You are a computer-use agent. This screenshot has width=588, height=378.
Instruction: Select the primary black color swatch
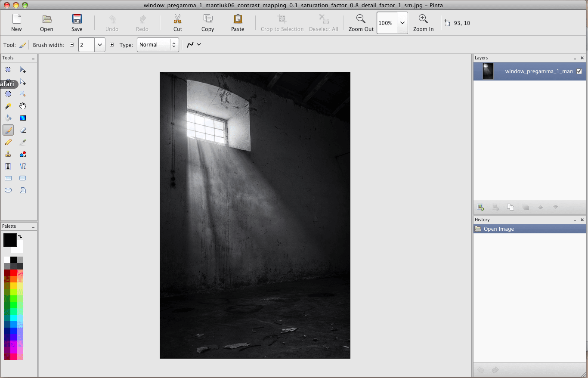(x=10, y=240)
